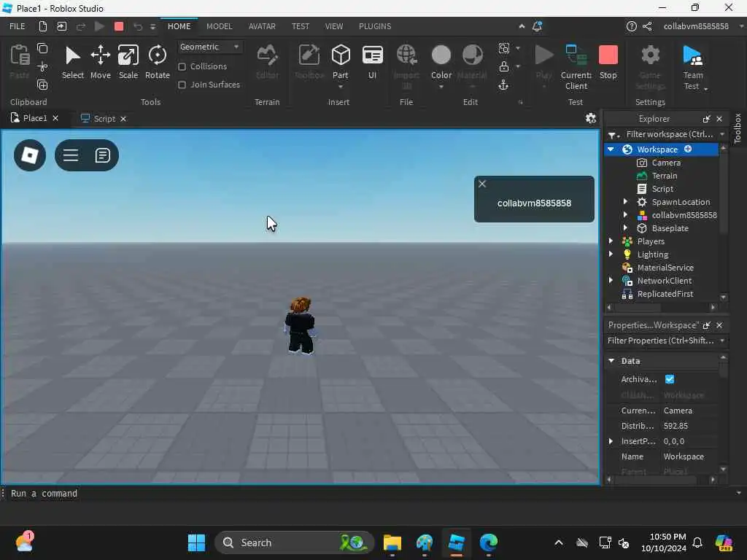Expand the NetworkClient node
The width and height of the screenshot is (747, 560).
611,281
